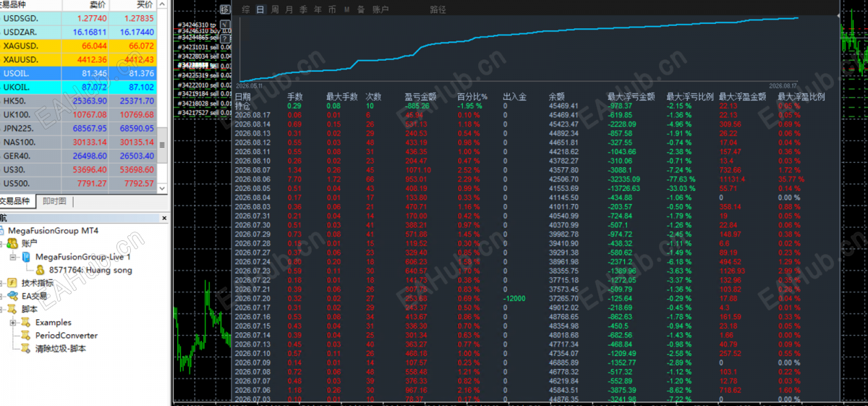Click the 买价 column header
Screen dimensions: 868x406
[134, 5]
